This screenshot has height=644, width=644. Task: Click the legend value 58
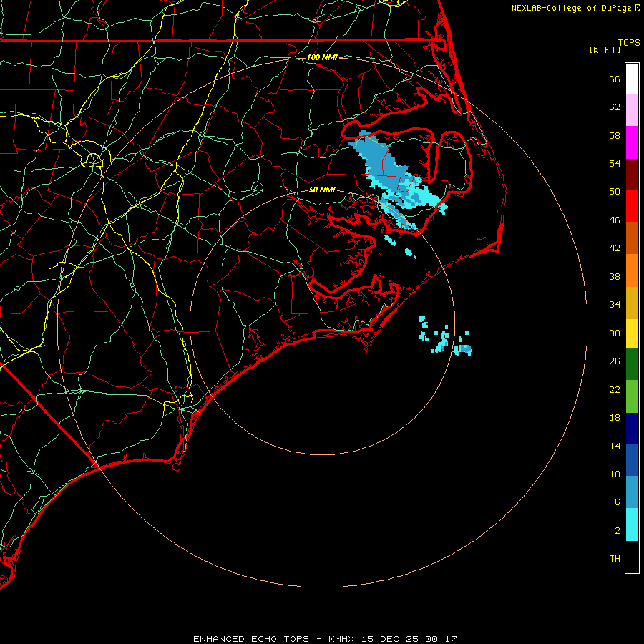(x=615, y=135)
